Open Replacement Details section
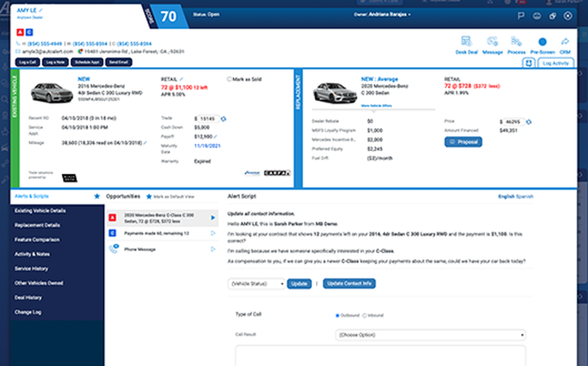 [x=37, y=225]
